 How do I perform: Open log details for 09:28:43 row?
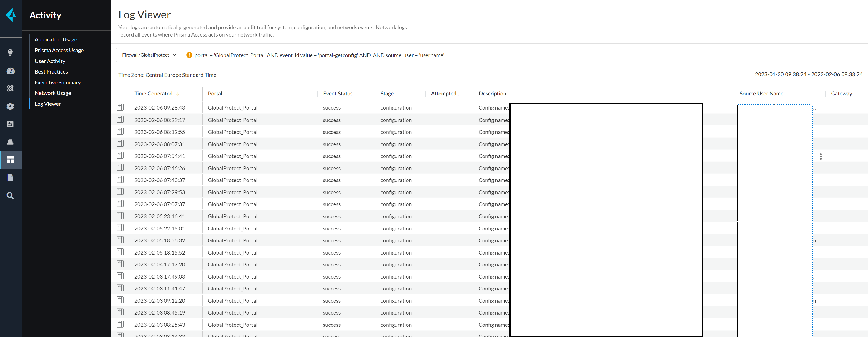(120, 107)
